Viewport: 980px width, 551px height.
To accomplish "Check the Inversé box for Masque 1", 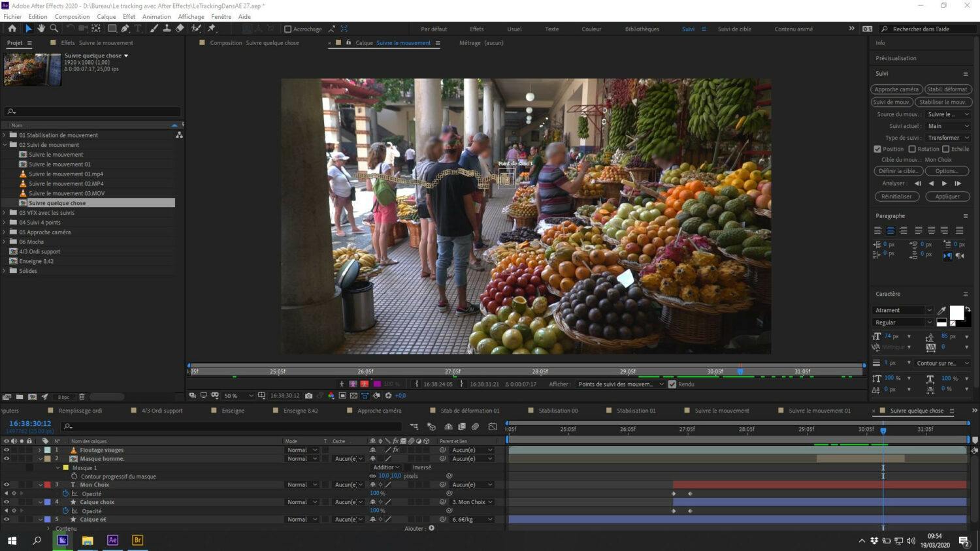I will [408, 467].
